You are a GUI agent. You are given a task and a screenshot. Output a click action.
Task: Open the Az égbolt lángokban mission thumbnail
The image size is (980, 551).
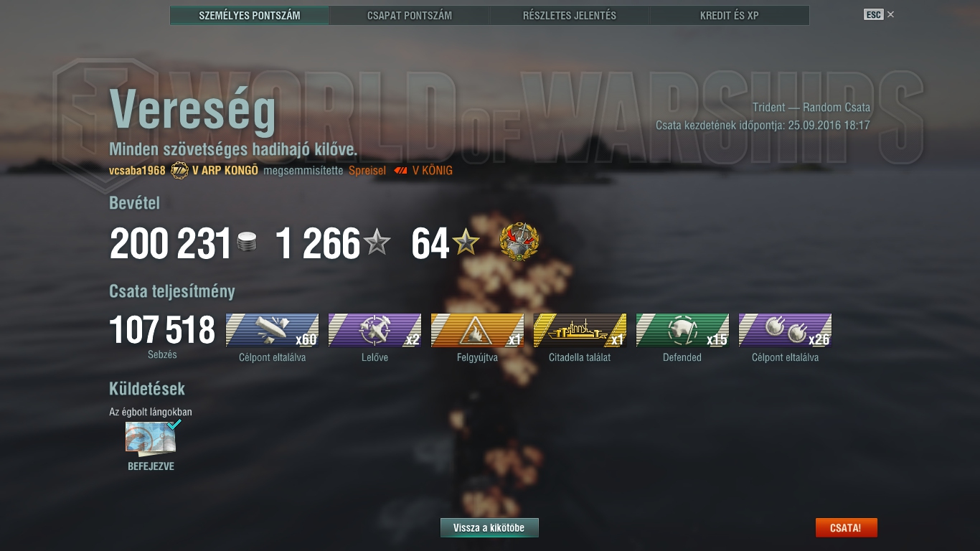coord(151,438)
